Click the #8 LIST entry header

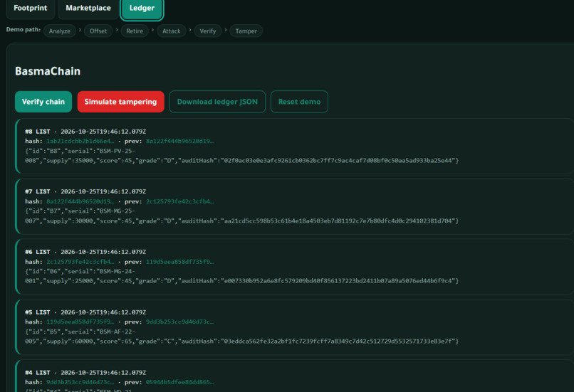tap(85, 132)
